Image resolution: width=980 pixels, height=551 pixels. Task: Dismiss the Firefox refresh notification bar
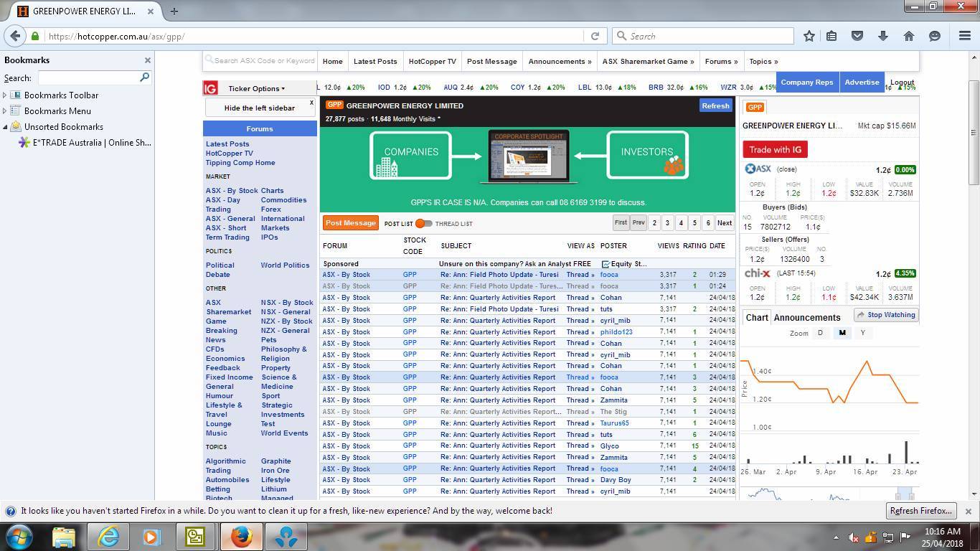(x=968, y=511)
